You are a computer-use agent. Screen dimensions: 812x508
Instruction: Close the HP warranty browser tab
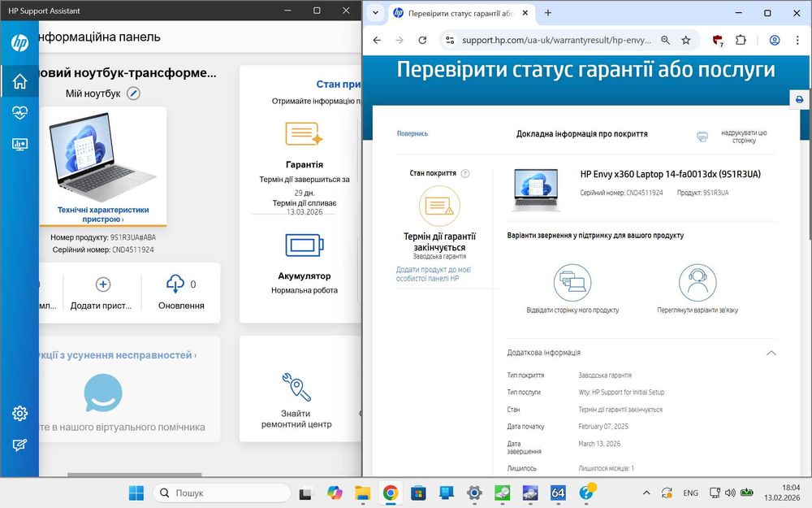[x=525, y=13]
